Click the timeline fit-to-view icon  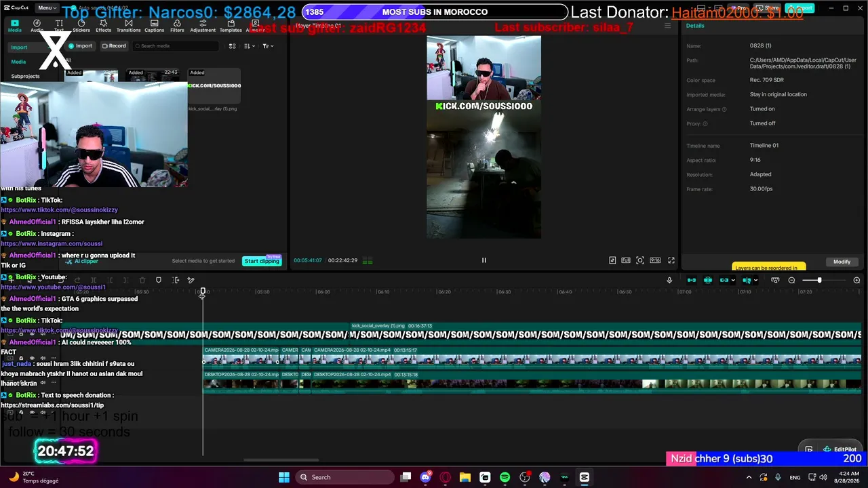775,280
